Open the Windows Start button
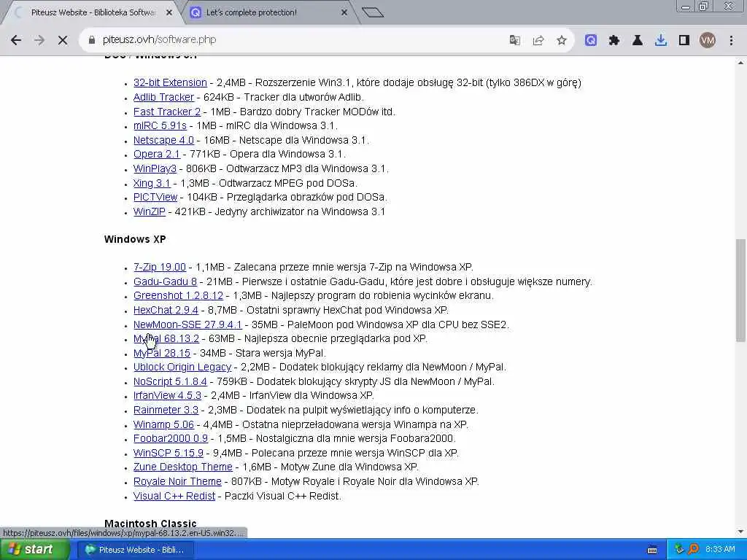 tap(34, 550)
